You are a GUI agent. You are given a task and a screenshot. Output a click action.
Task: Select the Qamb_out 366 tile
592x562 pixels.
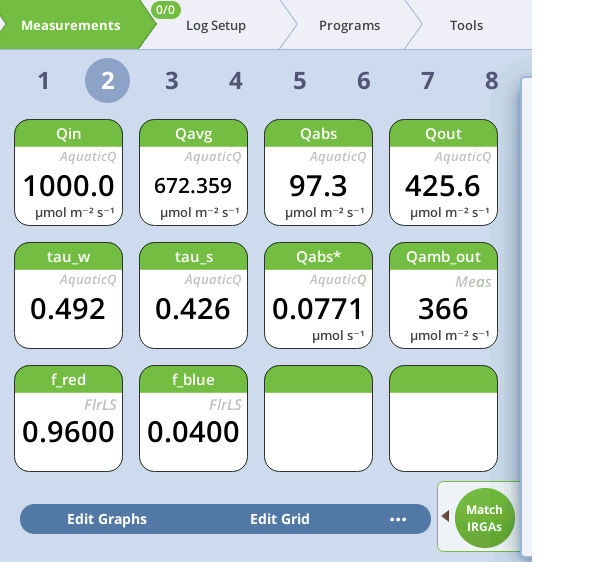point(443,296)
